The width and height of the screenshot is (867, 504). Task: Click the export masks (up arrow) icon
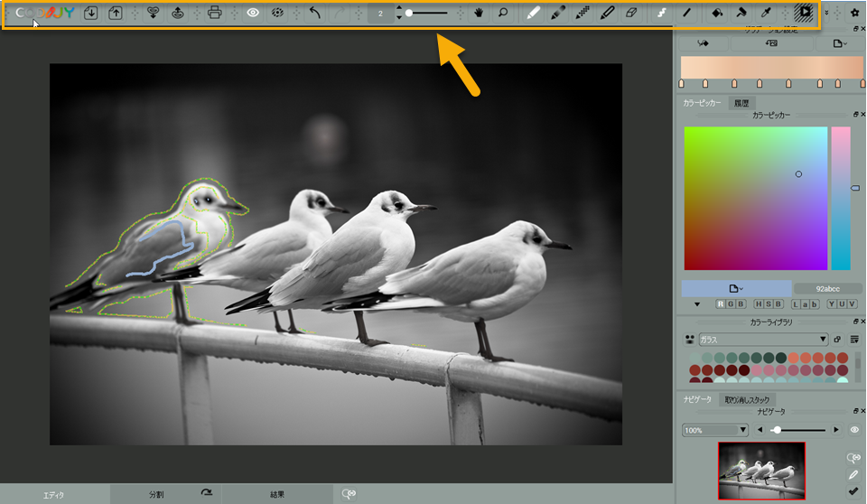click(178, 13)
